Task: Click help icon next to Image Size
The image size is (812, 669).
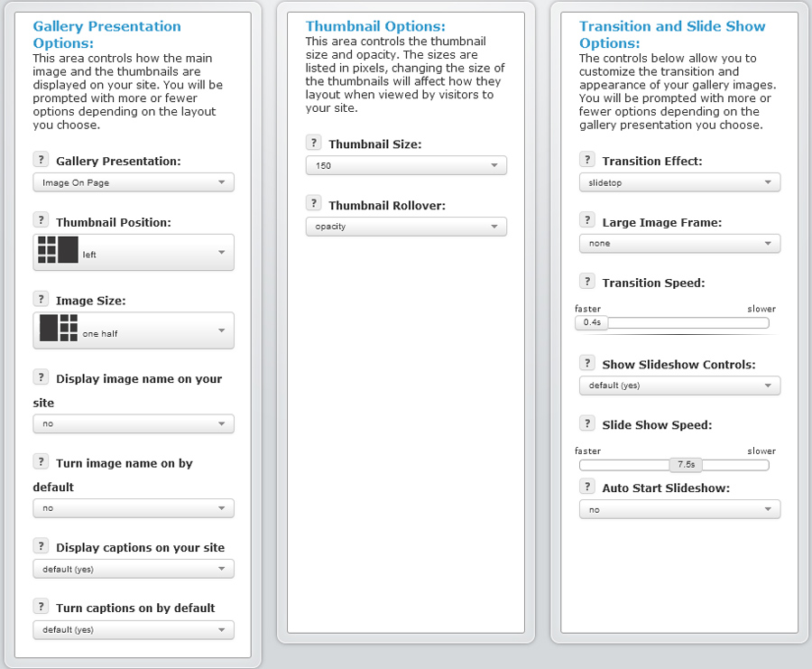Action: [41, 299]
